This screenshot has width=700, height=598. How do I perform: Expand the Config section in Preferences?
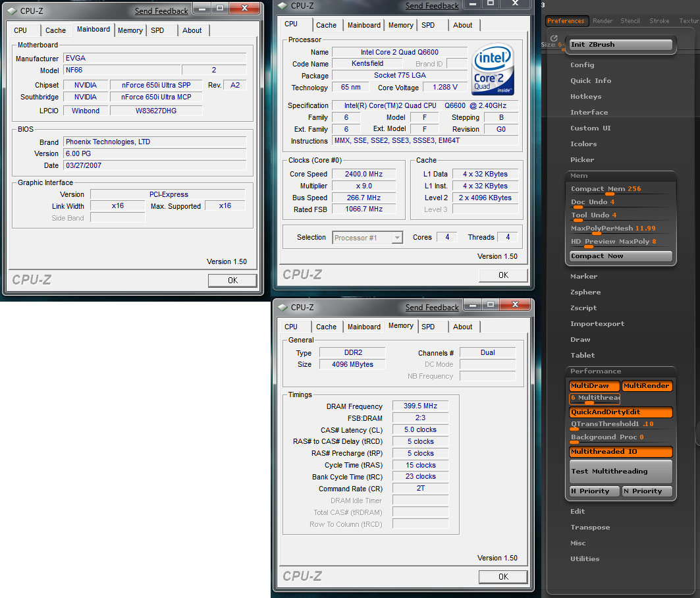pyautogui.click(x=582, y=65)
